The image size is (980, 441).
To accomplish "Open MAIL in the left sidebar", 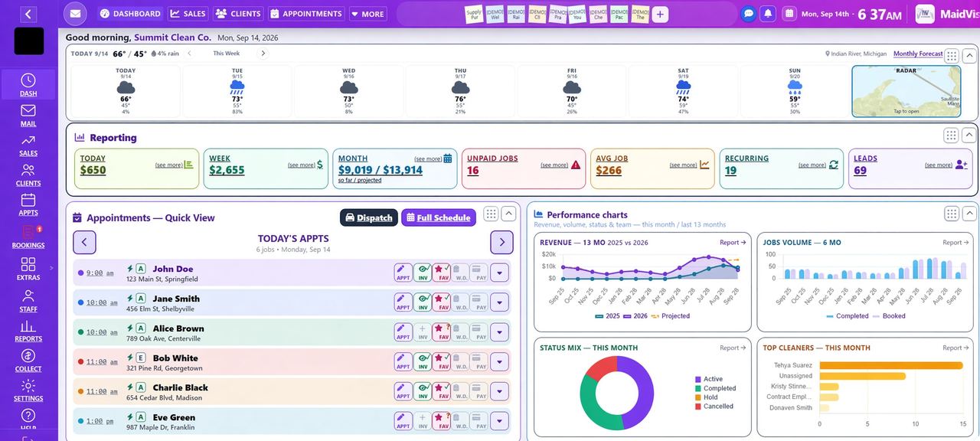I will click(28, 115).
